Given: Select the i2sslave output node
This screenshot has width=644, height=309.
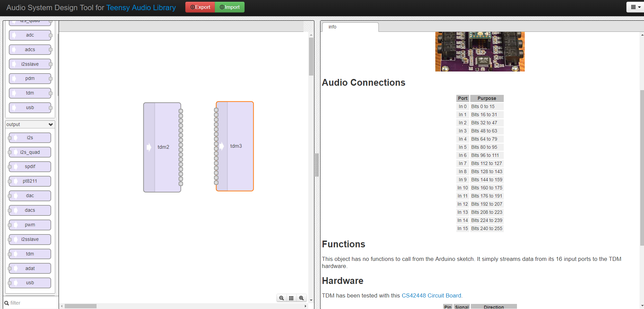Looking at the screenshot, I should (x=30, y=240).
